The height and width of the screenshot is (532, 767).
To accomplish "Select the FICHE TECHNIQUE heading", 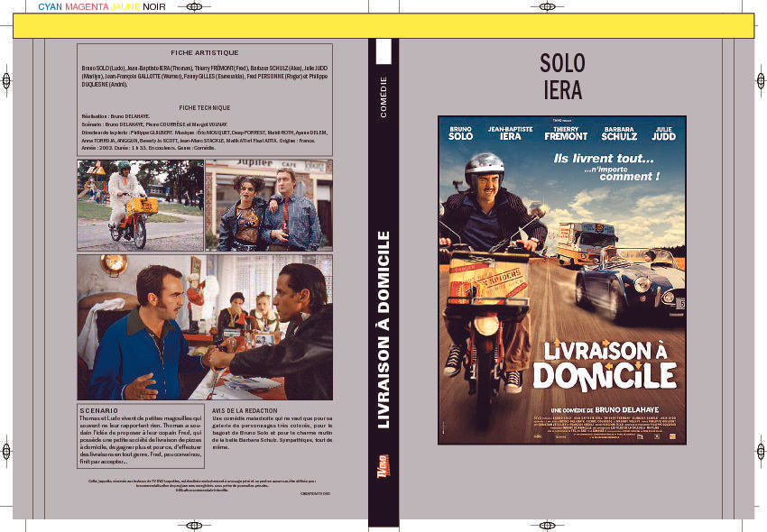I will click(205, 107).
